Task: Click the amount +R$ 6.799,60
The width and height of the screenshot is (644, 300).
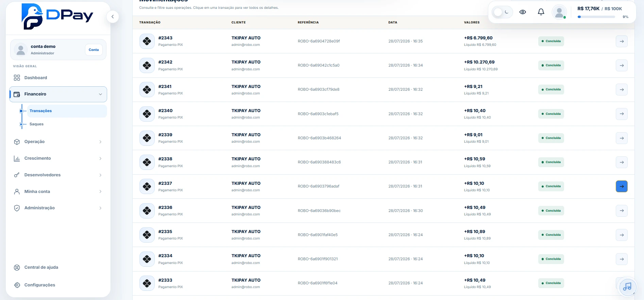Action: pyautogui.click(x=478, y=38)
